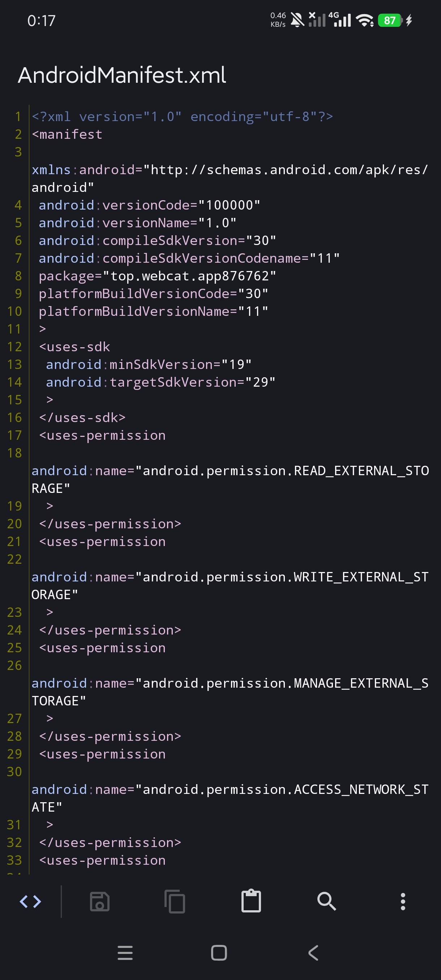Tap the paste clipboard icon
441x980 pixels.
pyautogui.click(x=251, y=901)
